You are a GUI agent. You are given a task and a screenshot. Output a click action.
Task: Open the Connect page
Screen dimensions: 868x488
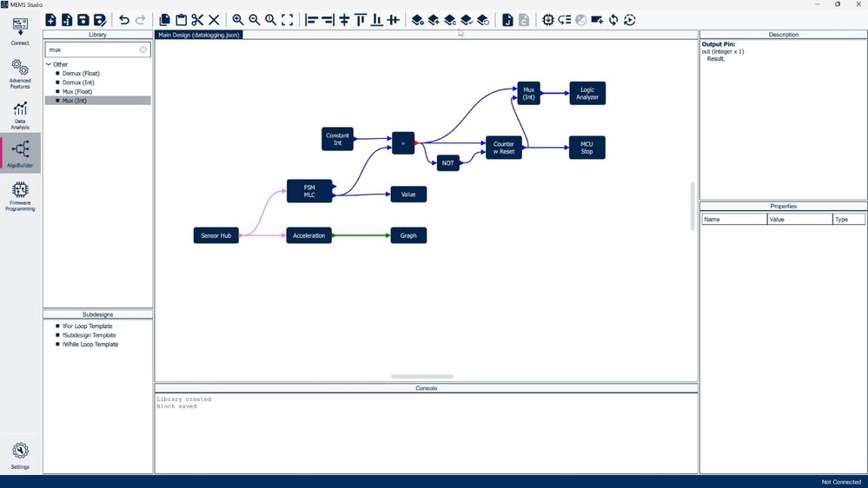point(20,31)
